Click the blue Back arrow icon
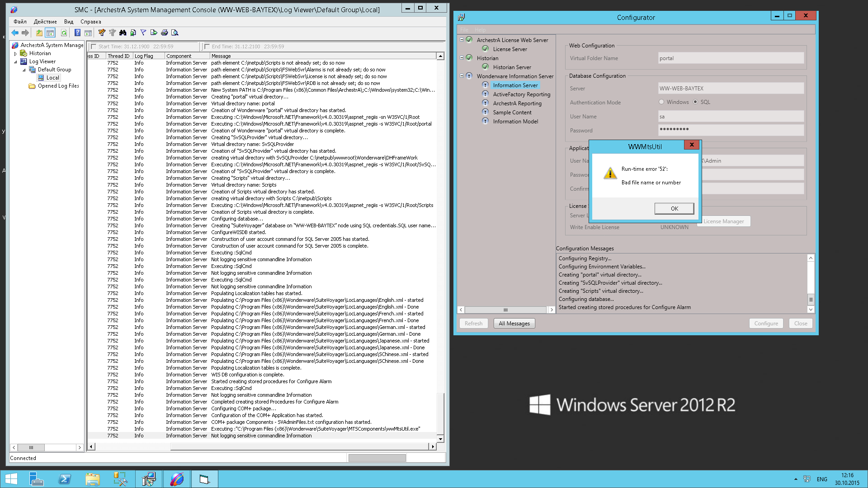The width and height of the screenshot is (868, 488). (x=15, y=33)
